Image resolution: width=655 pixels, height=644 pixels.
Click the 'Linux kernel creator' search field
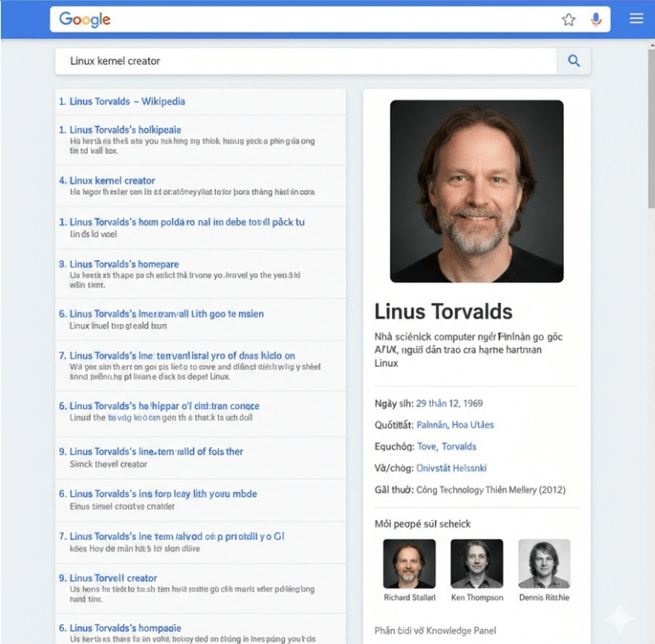306,61
